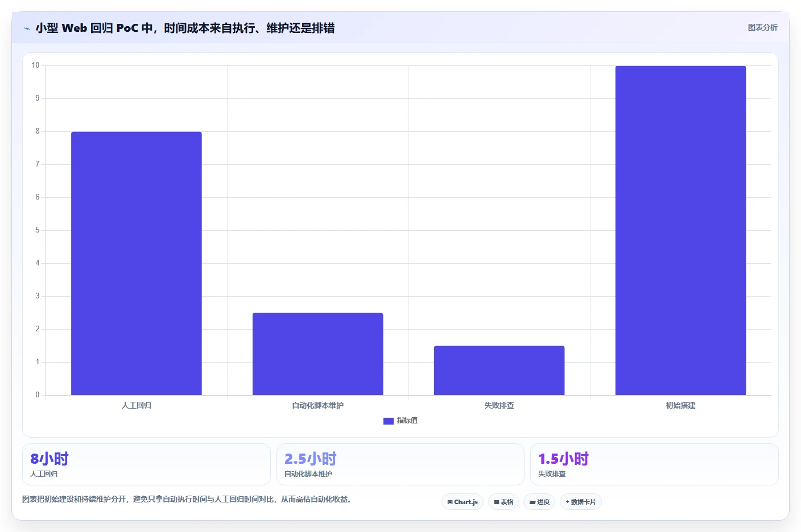The width and height of the screenshot is (801, 532).
Task: Click the y-axis value 5
Action: point(38,230)
